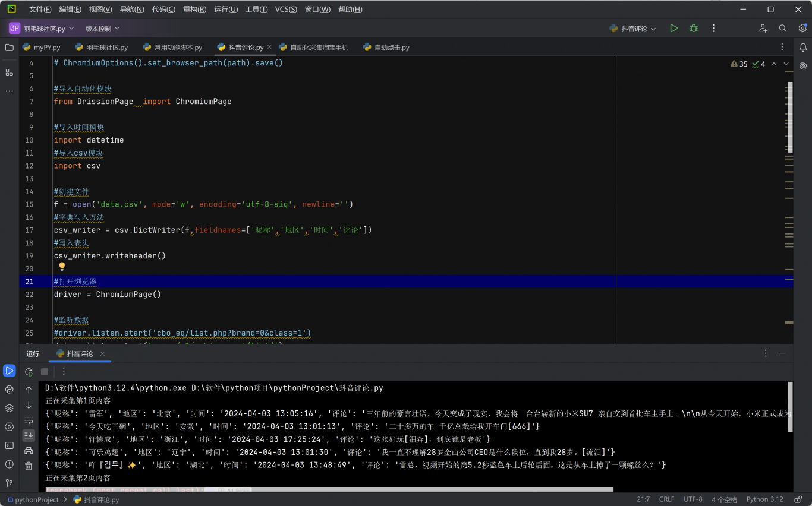Open the 羽毛球社区.py project dropdown

click(x=42, y=28)
